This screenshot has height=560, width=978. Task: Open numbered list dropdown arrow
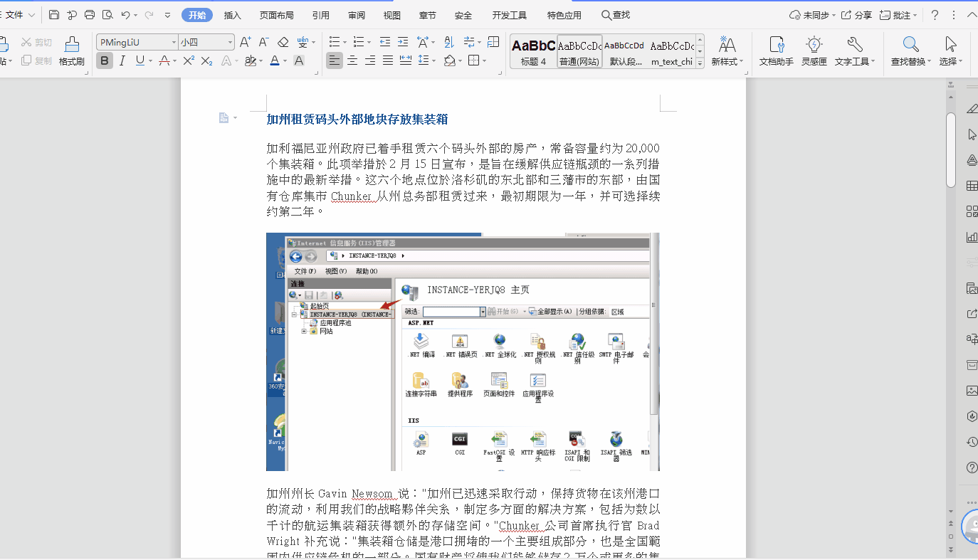(369, 43)
